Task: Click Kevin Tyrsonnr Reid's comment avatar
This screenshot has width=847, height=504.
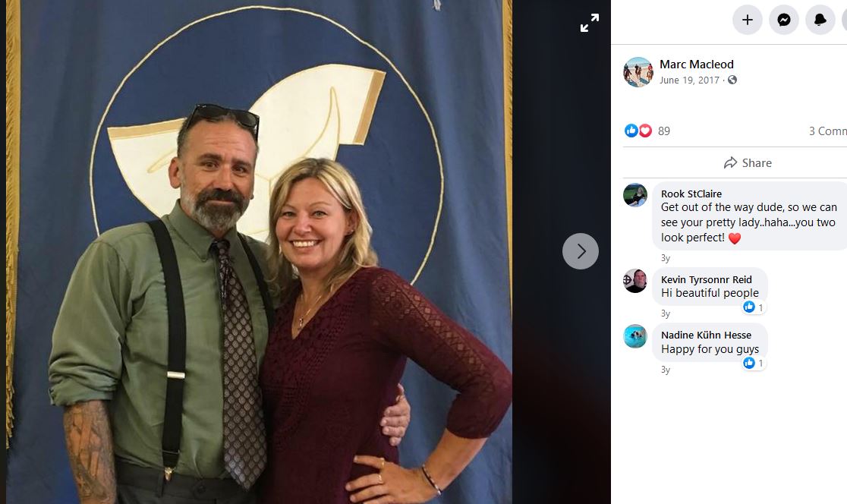Action: click(635, 281)
